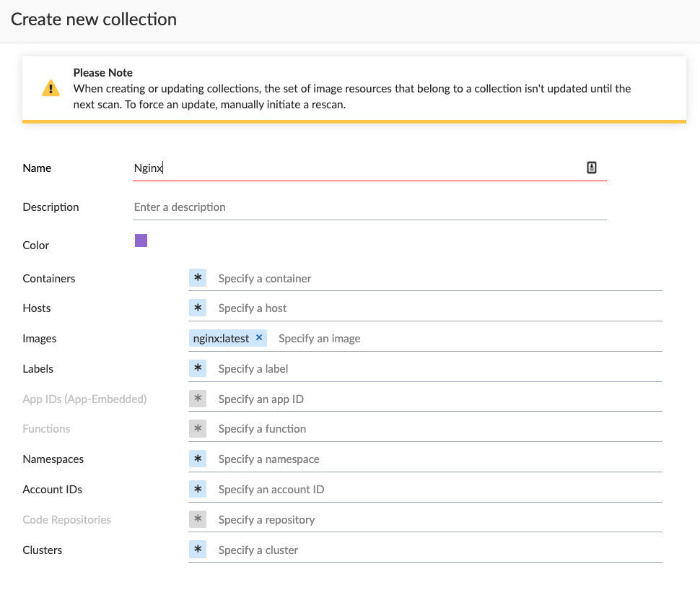Click the wildcard asterisk chip for Containers

(198, 277)
